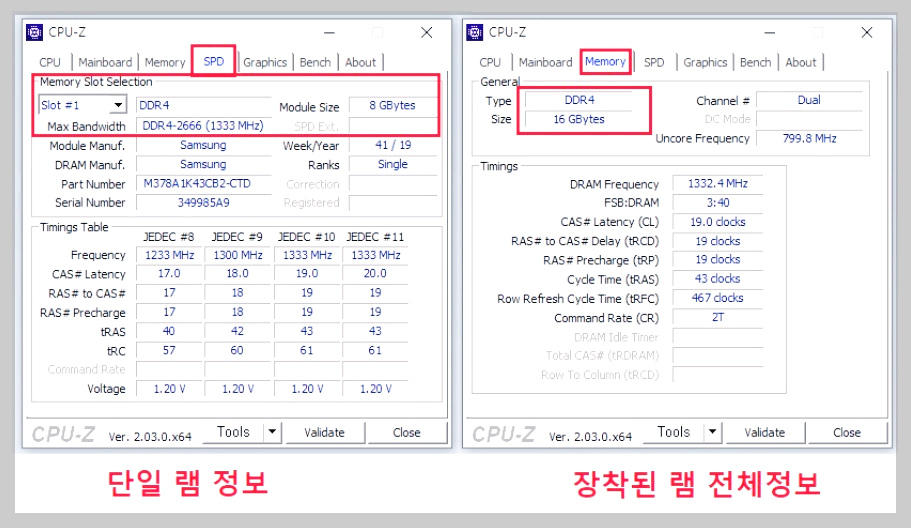Close the right CPU-Z window with X
Screen dimensions: 911x528
pyautogui.click(x=867, y=33)
